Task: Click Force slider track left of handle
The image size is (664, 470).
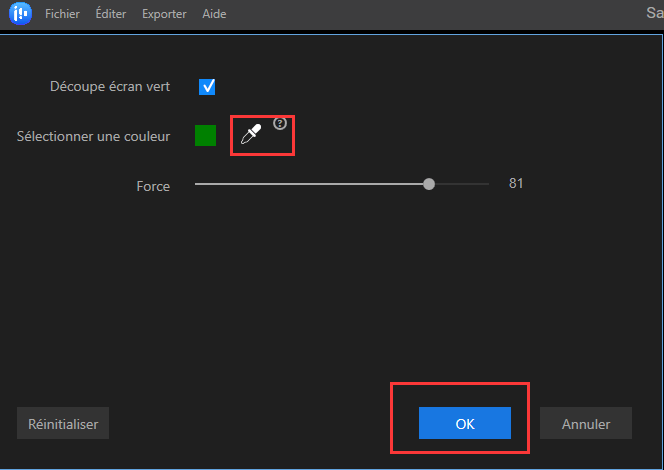Action: pyautogui.click(x=310, y=184)
